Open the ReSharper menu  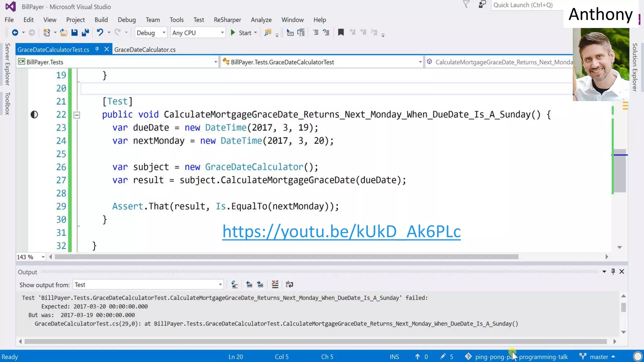pos(227,19)
